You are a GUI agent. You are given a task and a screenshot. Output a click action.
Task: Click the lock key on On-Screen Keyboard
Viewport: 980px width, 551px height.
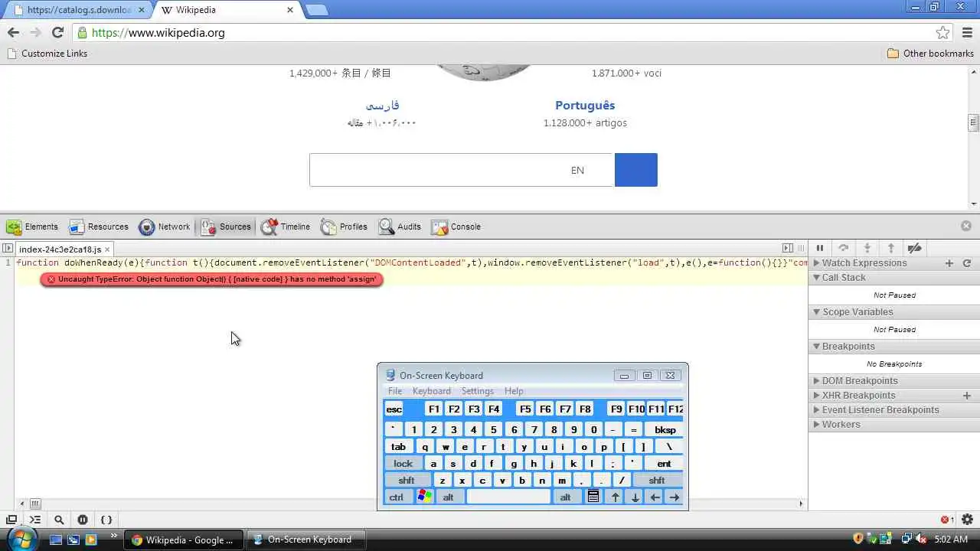(x=403, y=464)
